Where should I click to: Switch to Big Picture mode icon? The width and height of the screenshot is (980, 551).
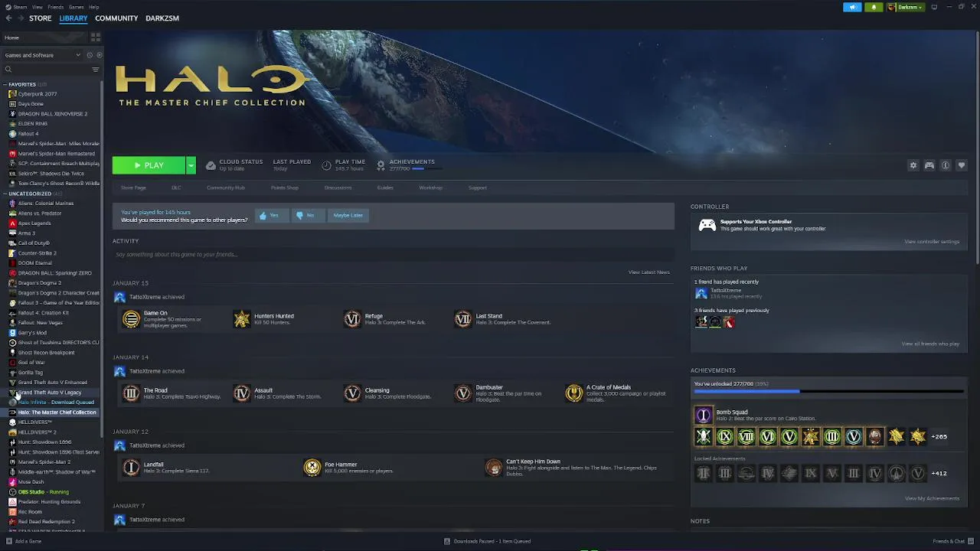tap(934, 7)
